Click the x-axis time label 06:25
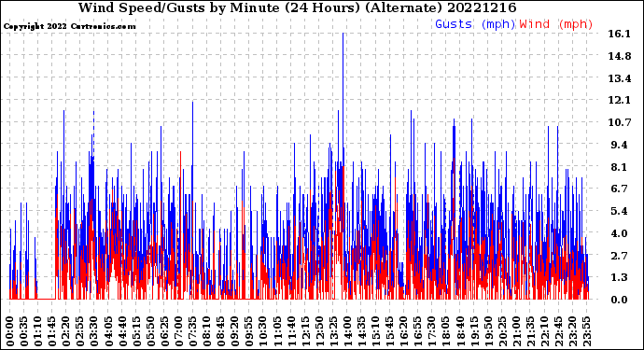 click(164, 331)
